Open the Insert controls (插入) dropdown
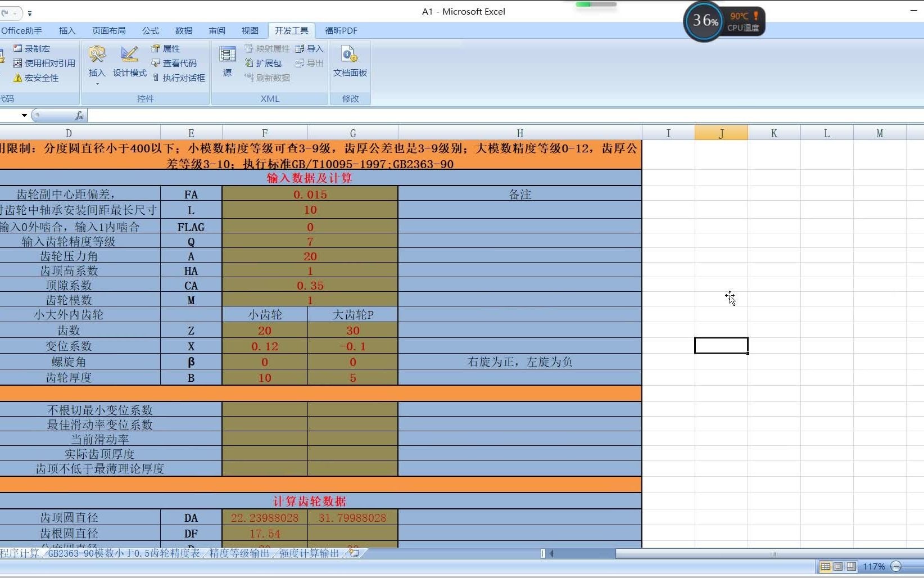The height and width of the screenshot is (578, 924). coord(97,65)
